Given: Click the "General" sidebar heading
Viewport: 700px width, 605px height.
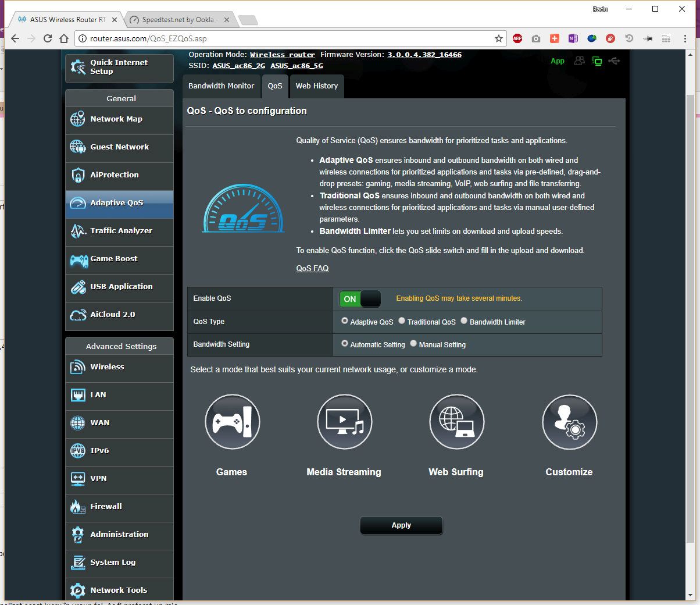Looking at the screenshot, I should pos(121,98).
